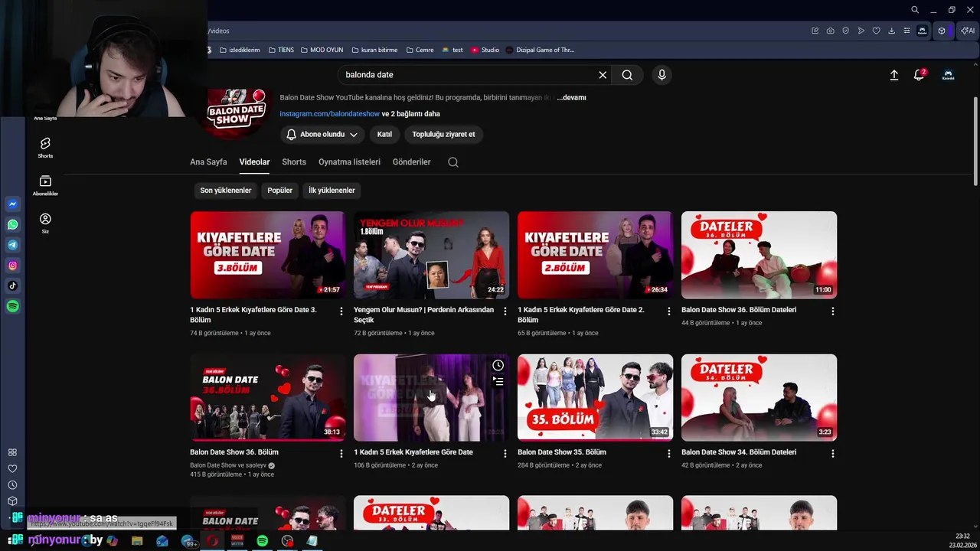Open Instagram in the browser sidebar
This screenshot has height=551, width=980.
(12, 266)
